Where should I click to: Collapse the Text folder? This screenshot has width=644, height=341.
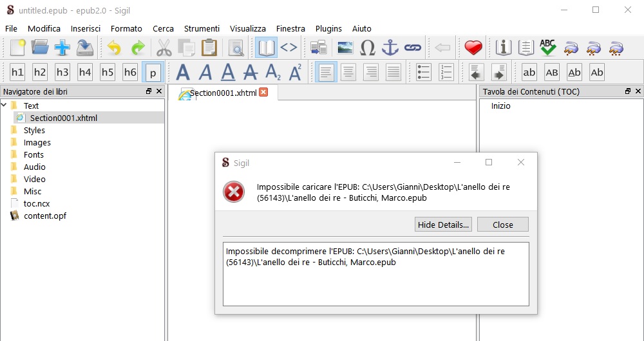[x=4, y=106]
